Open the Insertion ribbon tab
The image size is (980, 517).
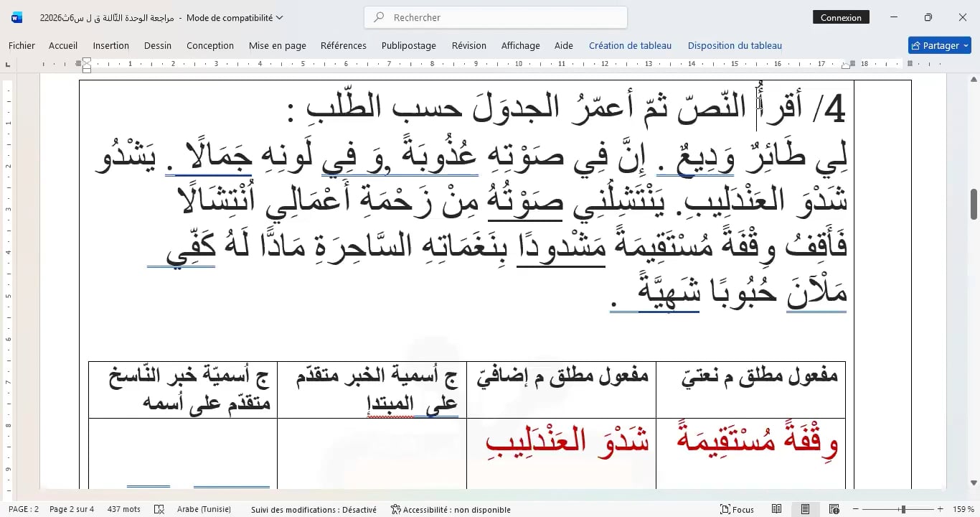(110, 45)
